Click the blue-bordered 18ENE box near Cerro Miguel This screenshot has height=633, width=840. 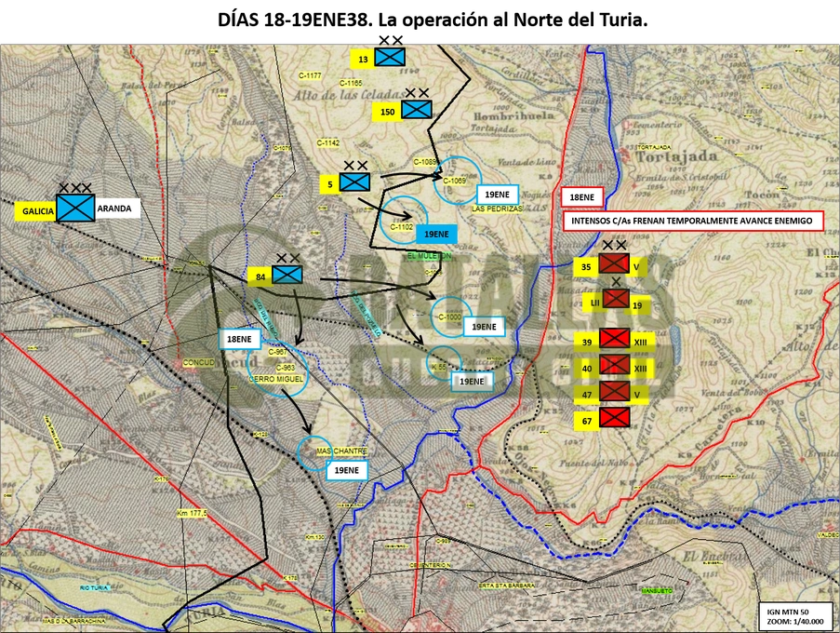pyautogui.click(x=239, y=339)
